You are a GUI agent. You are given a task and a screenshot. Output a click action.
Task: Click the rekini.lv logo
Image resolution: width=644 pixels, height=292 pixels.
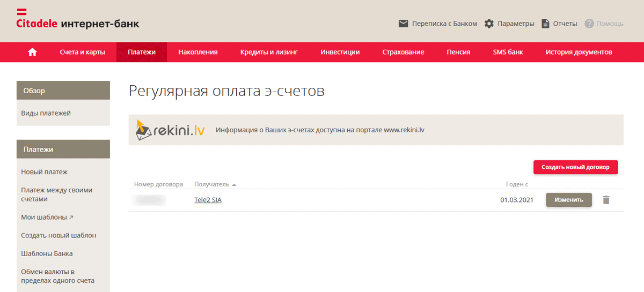coord(169,130)
